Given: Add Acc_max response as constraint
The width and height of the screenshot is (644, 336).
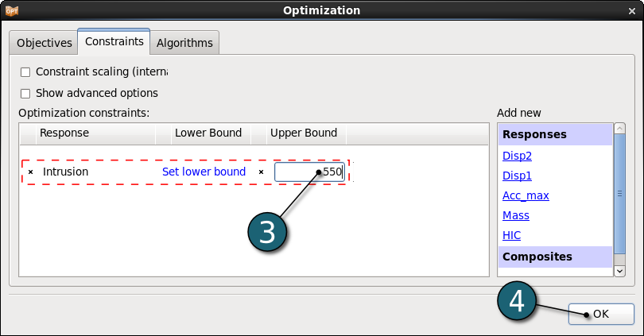Looking at the screenshot, I should (526, 195).
